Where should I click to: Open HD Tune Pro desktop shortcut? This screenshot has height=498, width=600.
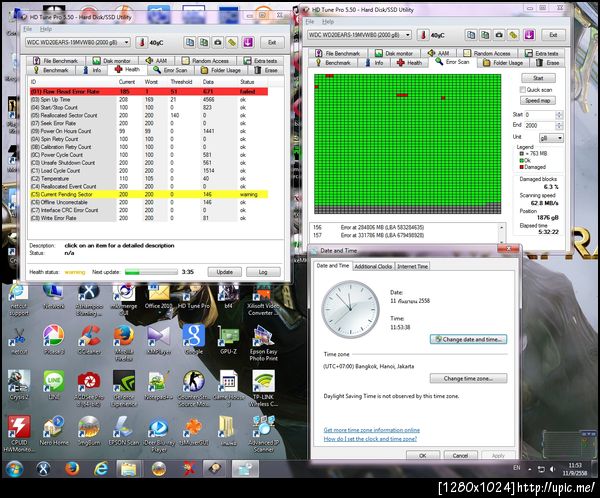click(x=194, y=297)
